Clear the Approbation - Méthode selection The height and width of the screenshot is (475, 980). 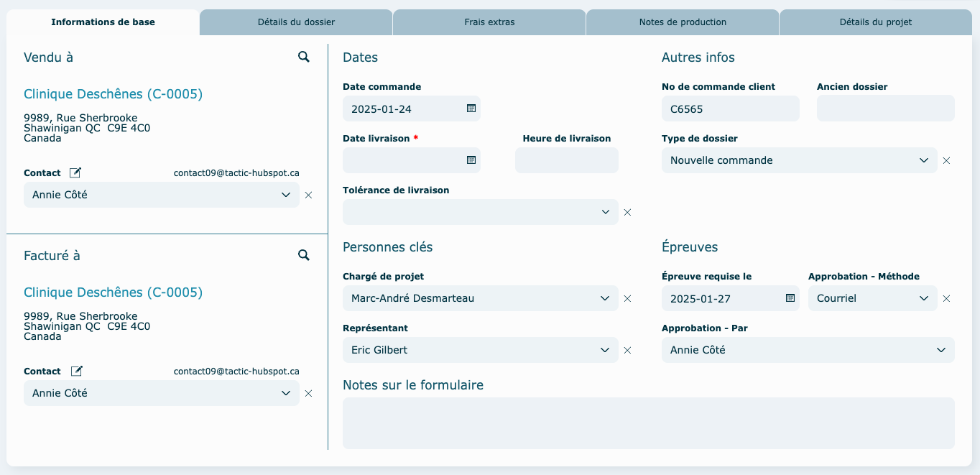[946, 298]
